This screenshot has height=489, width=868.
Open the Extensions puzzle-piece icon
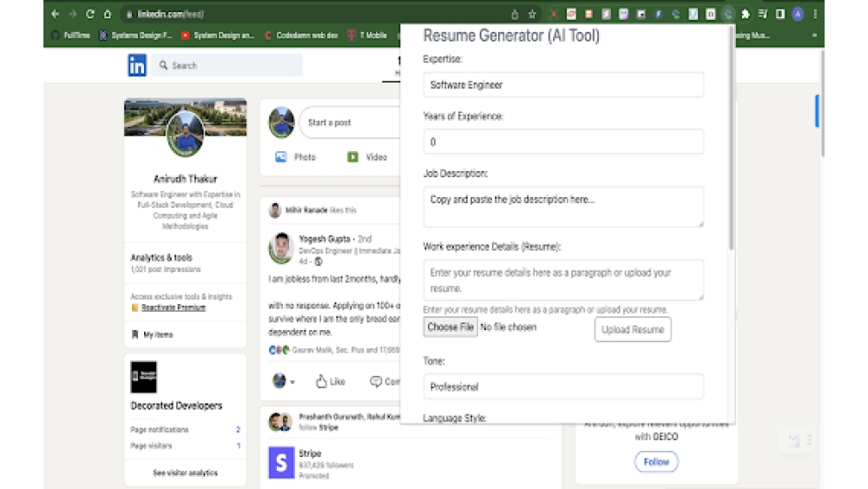(745, 15)
